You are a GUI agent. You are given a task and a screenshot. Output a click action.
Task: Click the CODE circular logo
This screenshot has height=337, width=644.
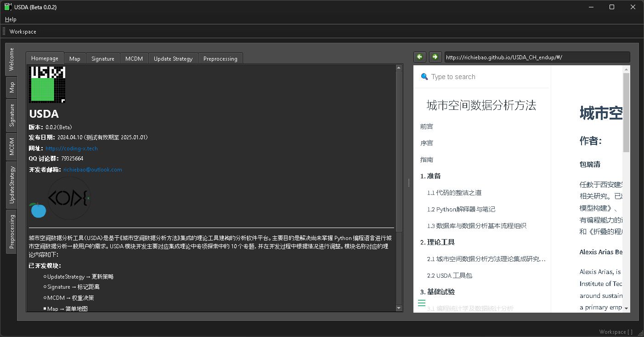(69, 198)
